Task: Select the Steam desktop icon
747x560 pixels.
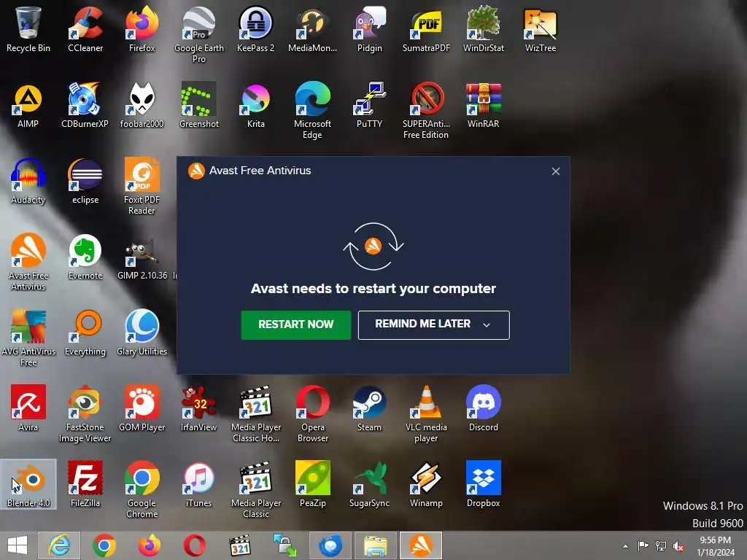Action: 370,408
